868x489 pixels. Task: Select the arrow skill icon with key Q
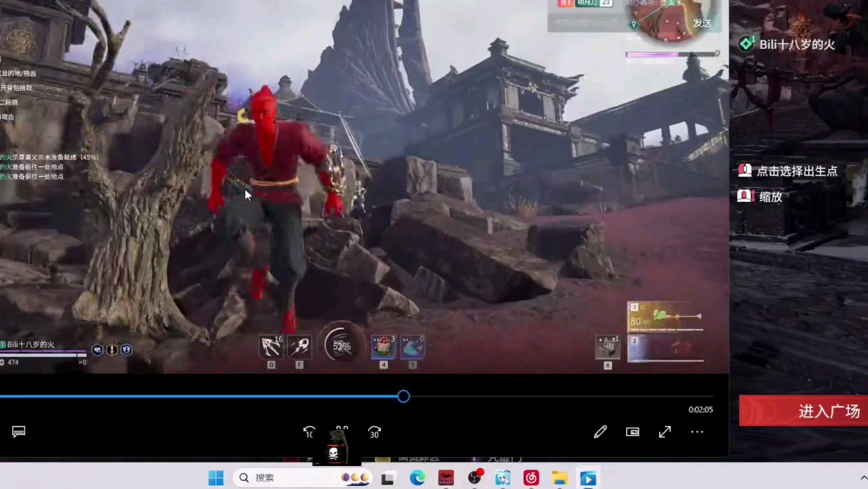[271, 347]
